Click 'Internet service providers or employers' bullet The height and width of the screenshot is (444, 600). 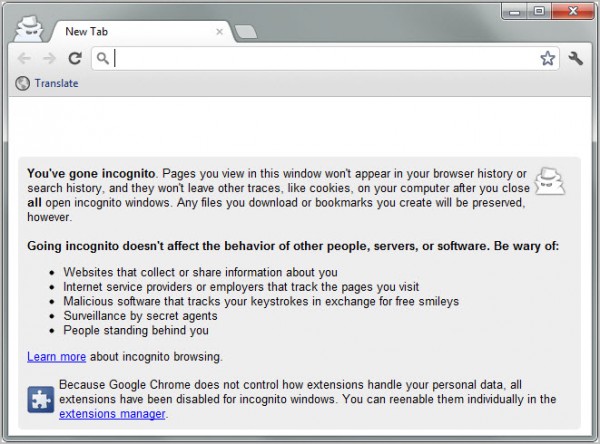[241, 287]
